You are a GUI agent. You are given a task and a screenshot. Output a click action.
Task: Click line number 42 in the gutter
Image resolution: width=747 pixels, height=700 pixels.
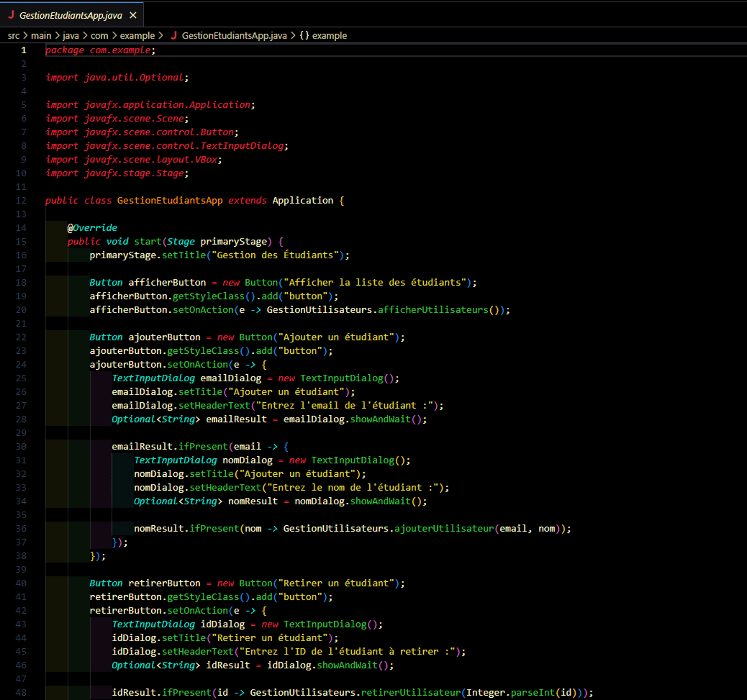tap(21, 611)
